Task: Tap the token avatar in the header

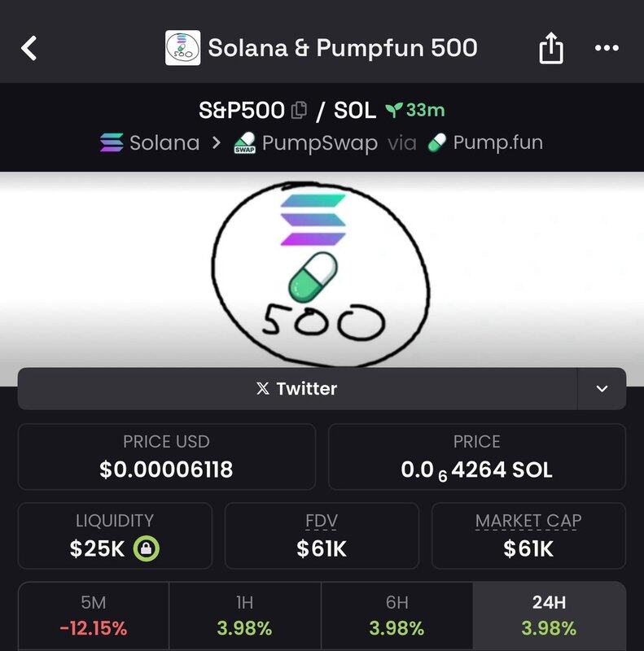Action: pyautogui.click(x=182, y=48)
